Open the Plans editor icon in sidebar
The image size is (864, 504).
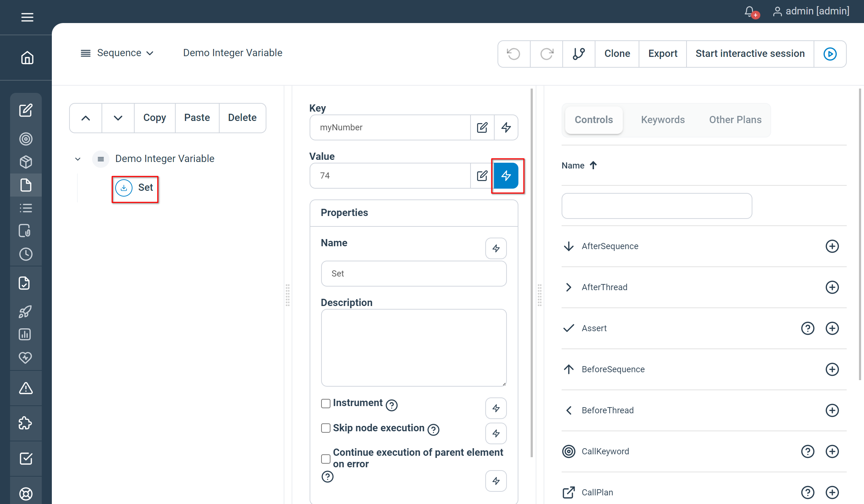[26, 111]
